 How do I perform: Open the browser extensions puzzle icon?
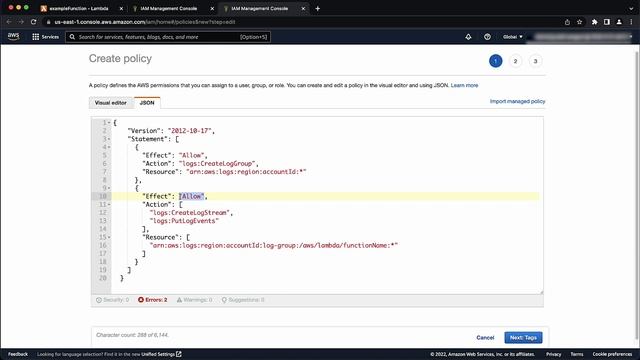[x=594, y=22]
